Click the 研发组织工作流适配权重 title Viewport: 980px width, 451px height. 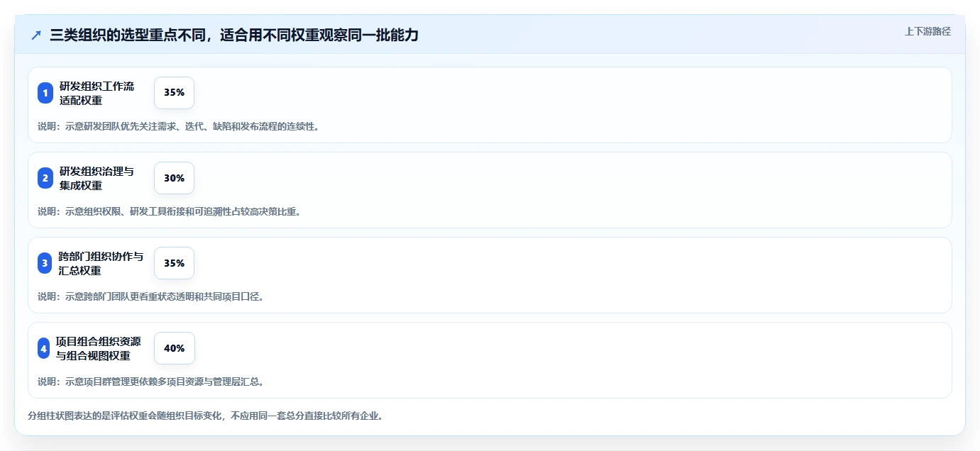pyautogui.click(x=97, y=93)
